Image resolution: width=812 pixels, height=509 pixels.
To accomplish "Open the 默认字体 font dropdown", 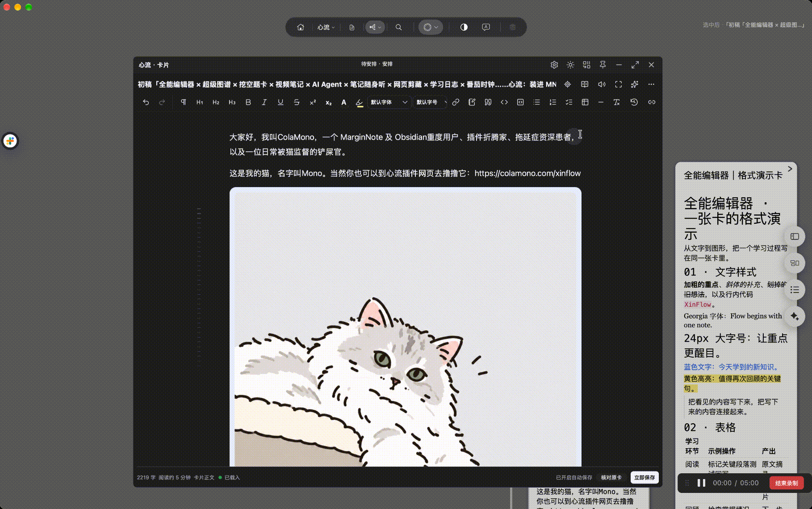I will coord(389,102).
